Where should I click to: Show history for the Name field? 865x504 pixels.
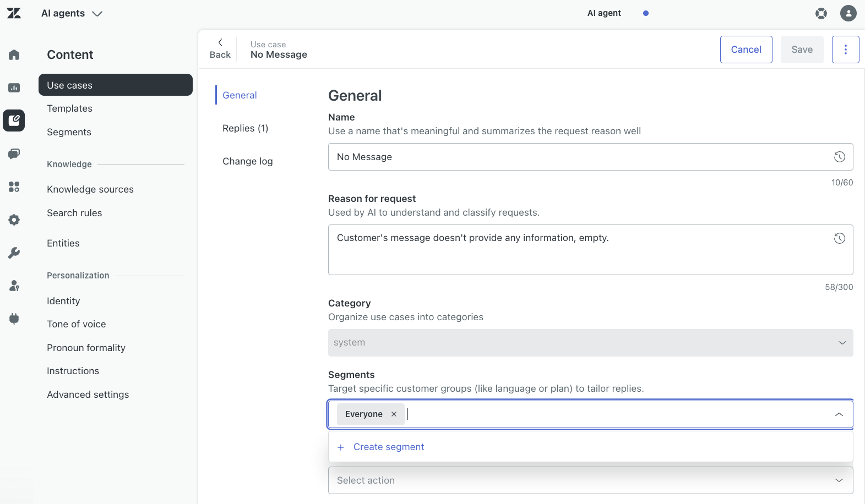click(840, 157)
